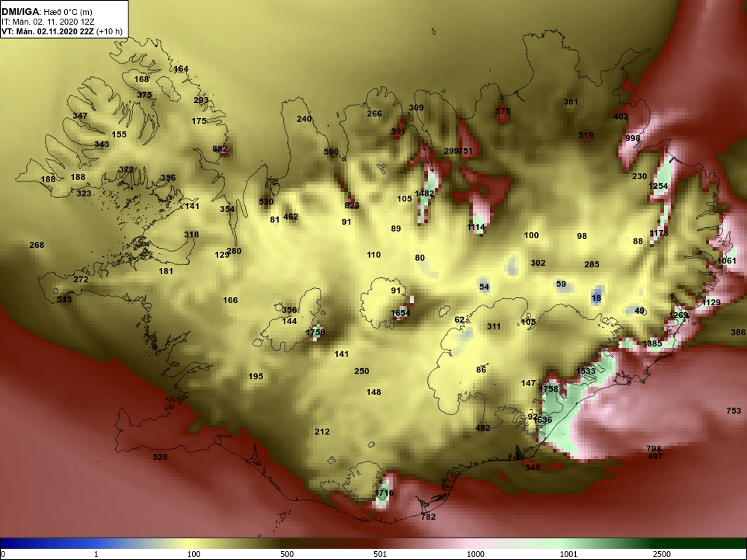The height and width of the screenshot is (560, 747).
Task: Click the 'IT: Mán. 02. 11. 2020 12Z' line
Action: [48, 22]
